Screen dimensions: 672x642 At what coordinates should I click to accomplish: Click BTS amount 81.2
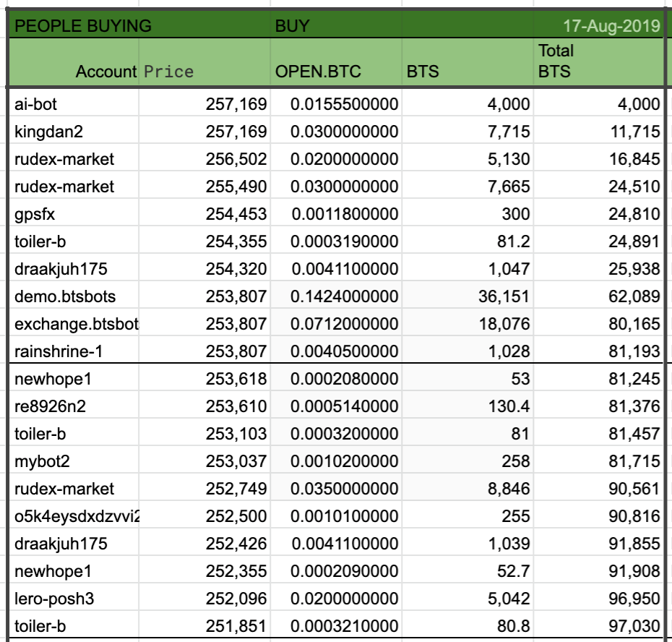pyautogui.click(x=468, y=241)
